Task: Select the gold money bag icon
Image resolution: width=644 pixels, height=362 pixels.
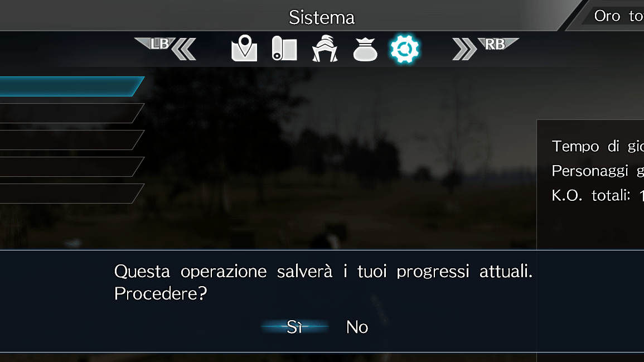Action: pyautogui.click(x=365, y=49)
